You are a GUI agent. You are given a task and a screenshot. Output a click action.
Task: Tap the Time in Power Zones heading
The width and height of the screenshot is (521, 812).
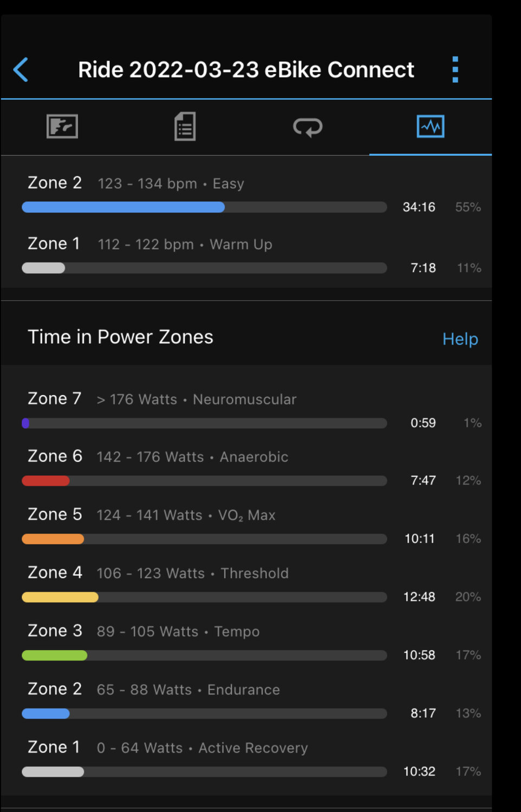tap(120, 337)
